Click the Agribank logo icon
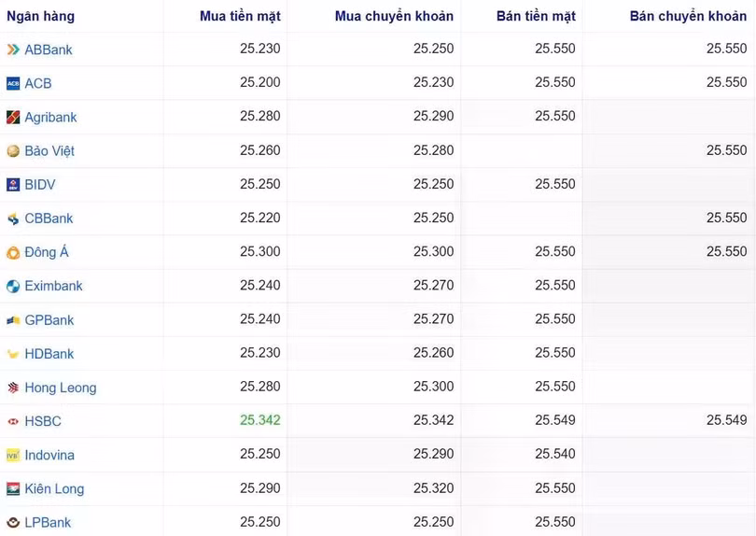This screenshot has width=756, height=536. tap(13, 118)
